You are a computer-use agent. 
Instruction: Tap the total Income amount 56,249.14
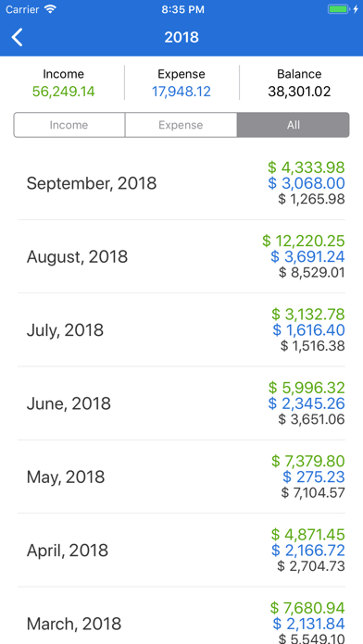pos(63,92)
